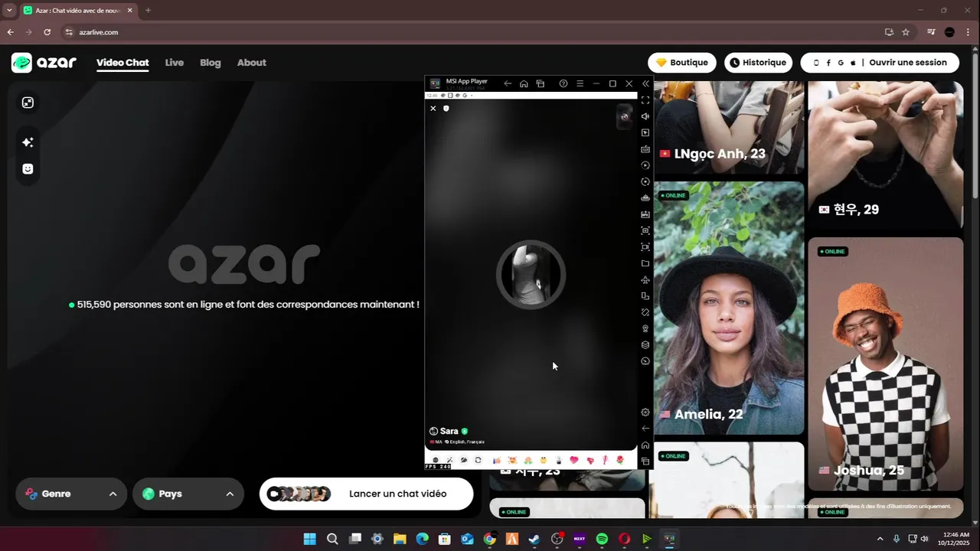This screenshot has height=551, width=980.
Task: Open hamburger menu in MSI App Player title bar
Action: pyautogui.click(x=580, y=83)
